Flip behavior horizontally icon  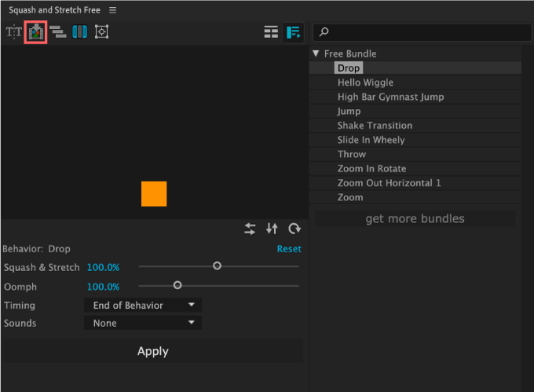pyautogui.click(x=250, y=229)
